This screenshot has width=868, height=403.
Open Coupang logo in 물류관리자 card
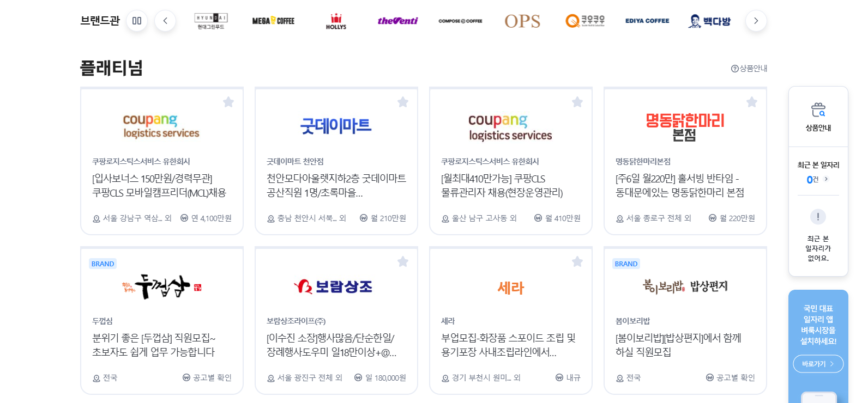(510, 127)
